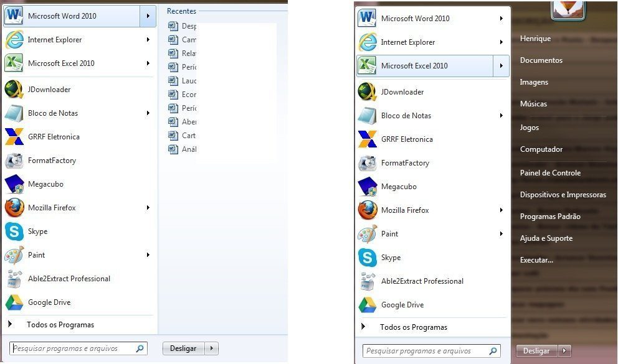Open Dispositivos e Impressoras
Screen dimensions: 618x364
tap(563, 194)
